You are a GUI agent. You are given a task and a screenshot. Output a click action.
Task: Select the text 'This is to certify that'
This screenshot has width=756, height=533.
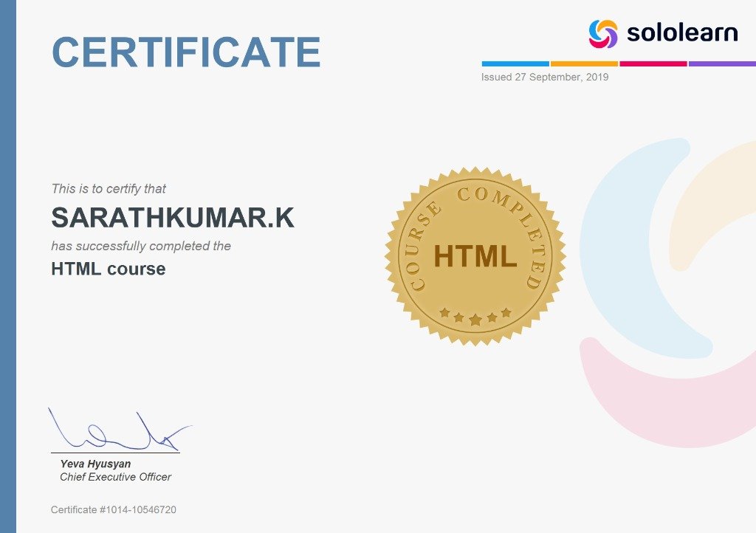(109, 188)
